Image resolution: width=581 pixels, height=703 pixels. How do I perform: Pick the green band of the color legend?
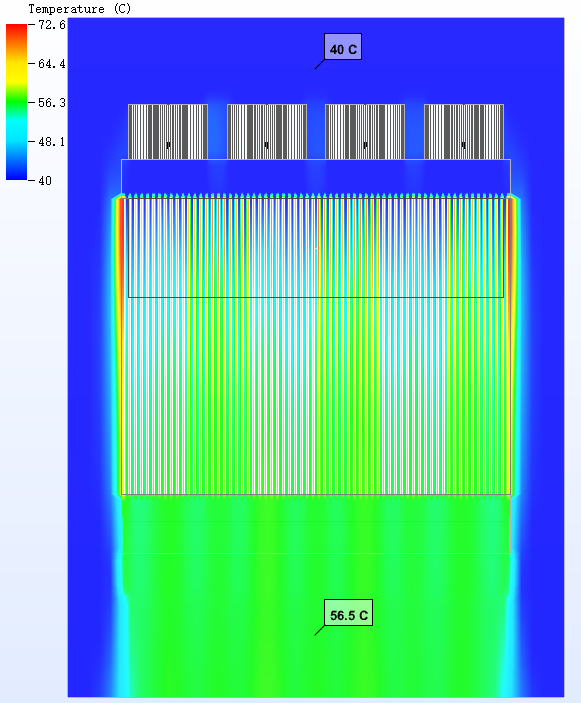[x=17, y=101]
